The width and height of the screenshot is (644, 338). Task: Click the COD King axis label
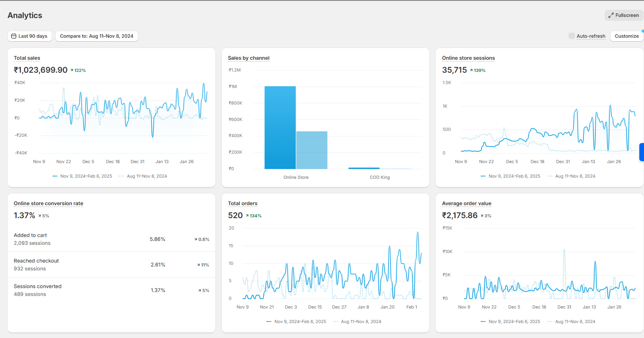tap(380, 178)
